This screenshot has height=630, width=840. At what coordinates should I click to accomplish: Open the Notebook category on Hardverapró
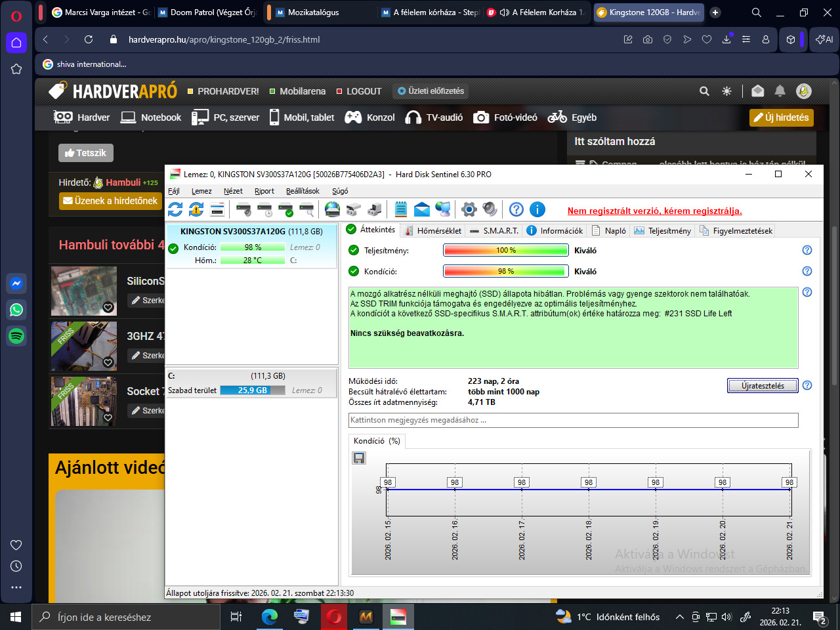152,117
